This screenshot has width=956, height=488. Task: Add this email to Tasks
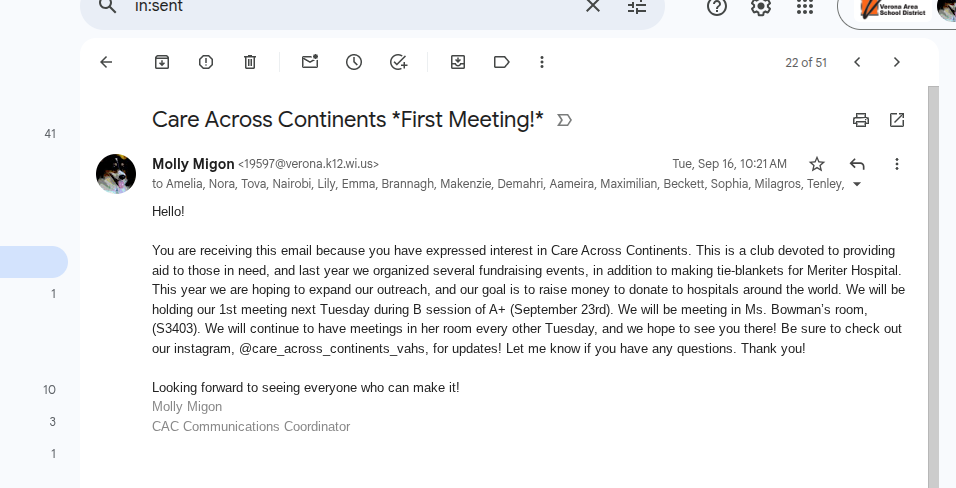(x=398, y=62)
